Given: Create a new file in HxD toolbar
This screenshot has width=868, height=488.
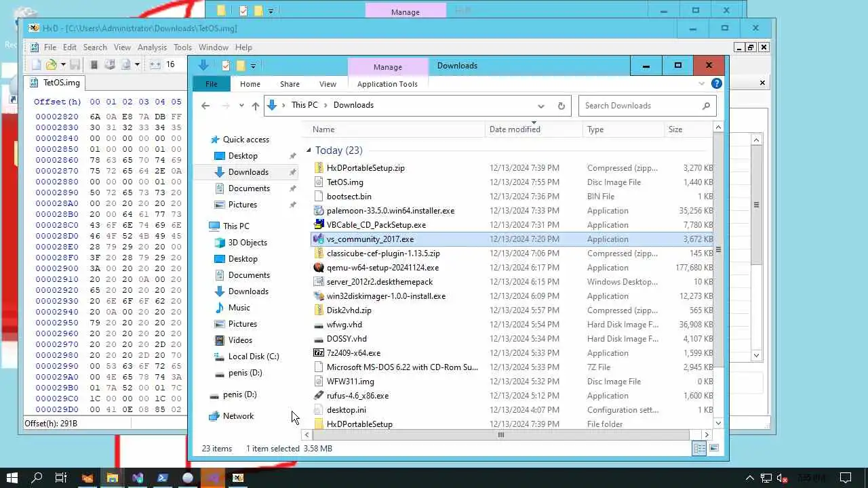Looking at the screenshot, I should pyautogui.click(x=37, y=64).
